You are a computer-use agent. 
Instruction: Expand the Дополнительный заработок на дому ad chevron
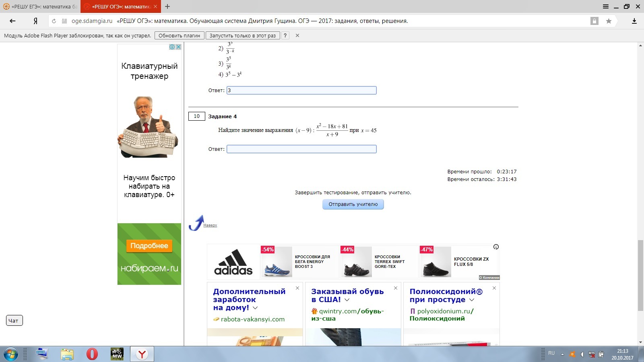tap(255, 308)
